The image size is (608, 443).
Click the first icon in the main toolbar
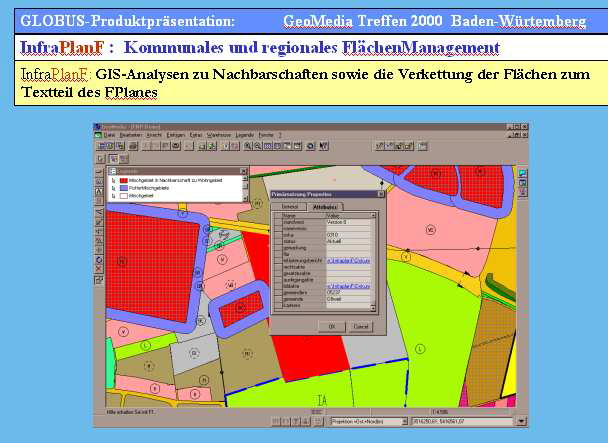tap(100, 146)
